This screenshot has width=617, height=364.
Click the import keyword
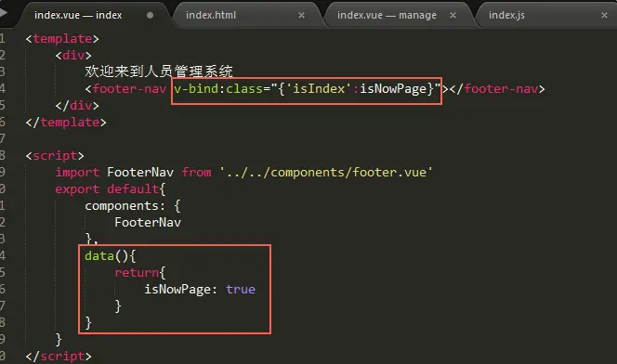77,173
